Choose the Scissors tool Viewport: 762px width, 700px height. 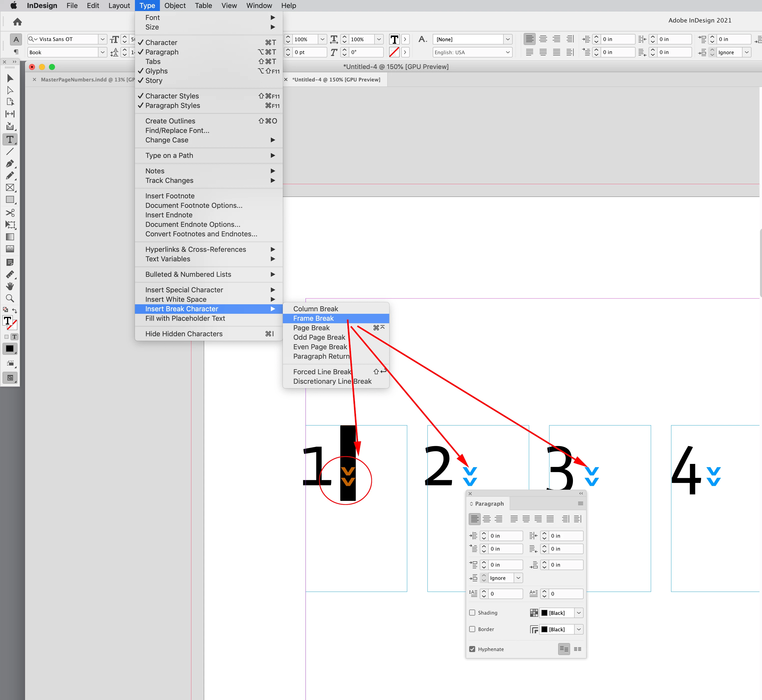10,213
